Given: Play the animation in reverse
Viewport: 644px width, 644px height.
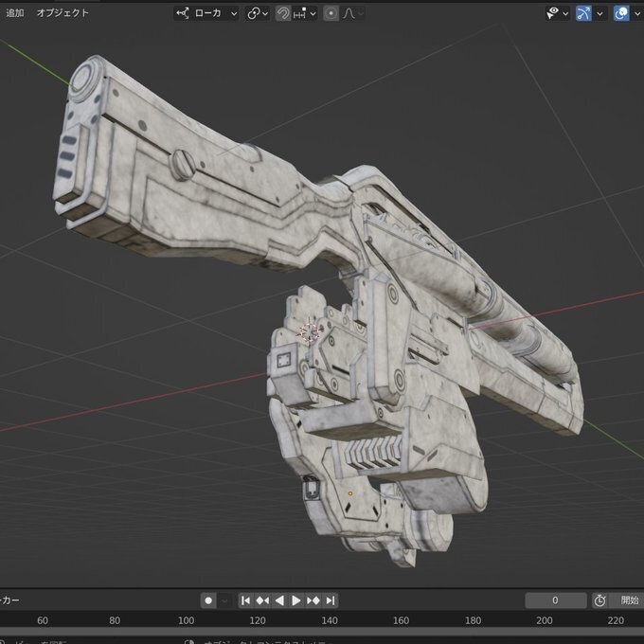Looking at the screenshot, I should (x=279, y=600).
